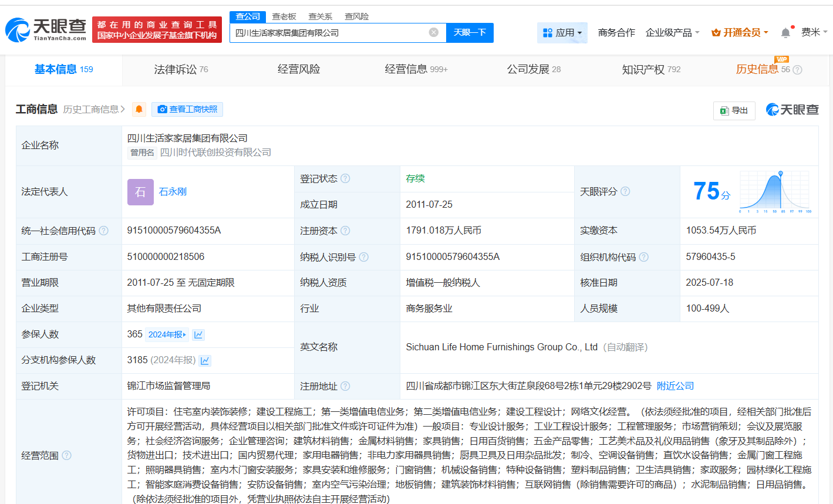Switch to the 查风险 search tab
Screen dimensions: 833x504
click(357, 16)
